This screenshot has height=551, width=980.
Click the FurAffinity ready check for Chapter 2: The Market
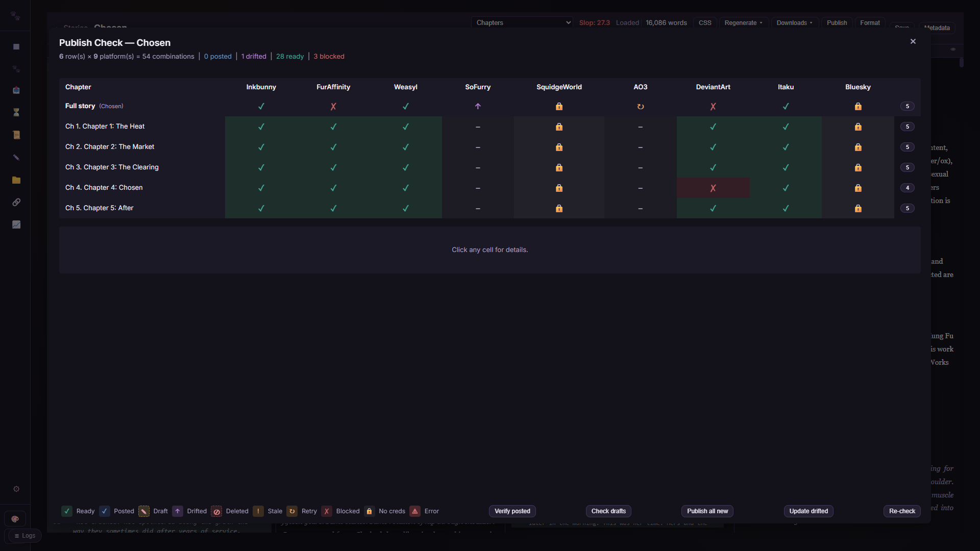click(x=333, y=147)
